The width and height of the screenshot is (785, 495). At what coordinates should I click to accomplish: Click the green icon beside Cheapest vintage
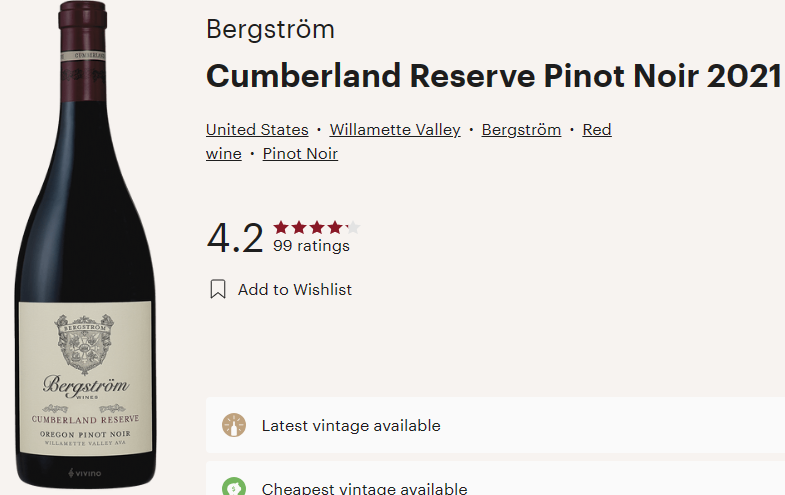(234, 487)
